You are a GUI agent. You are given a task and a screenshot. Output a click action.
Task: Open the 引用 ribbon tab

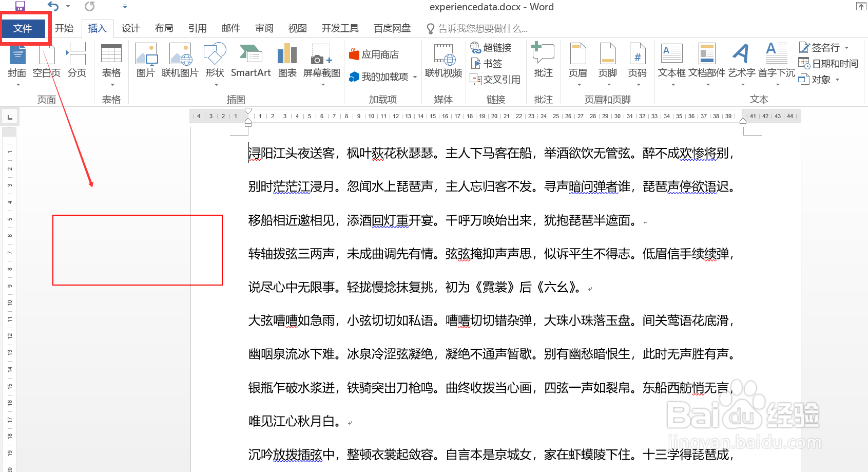(197, 28)
